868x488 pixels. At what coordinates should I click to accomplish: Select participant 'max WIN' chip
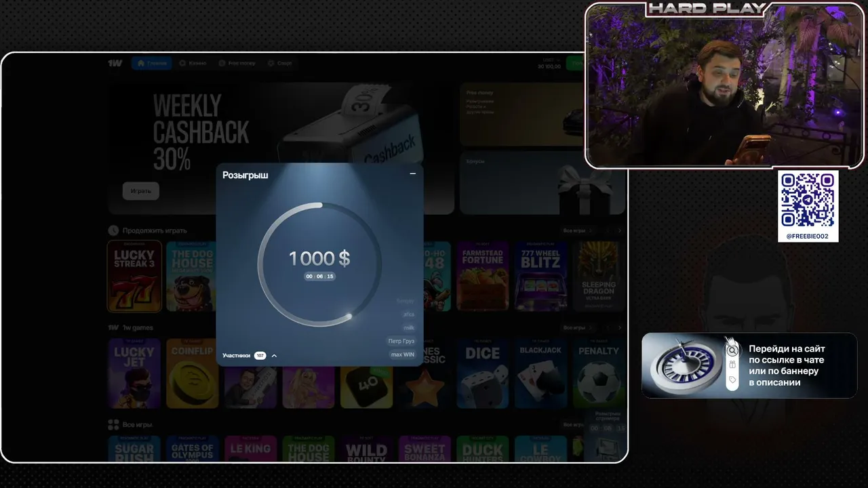(x=402, y=354)
